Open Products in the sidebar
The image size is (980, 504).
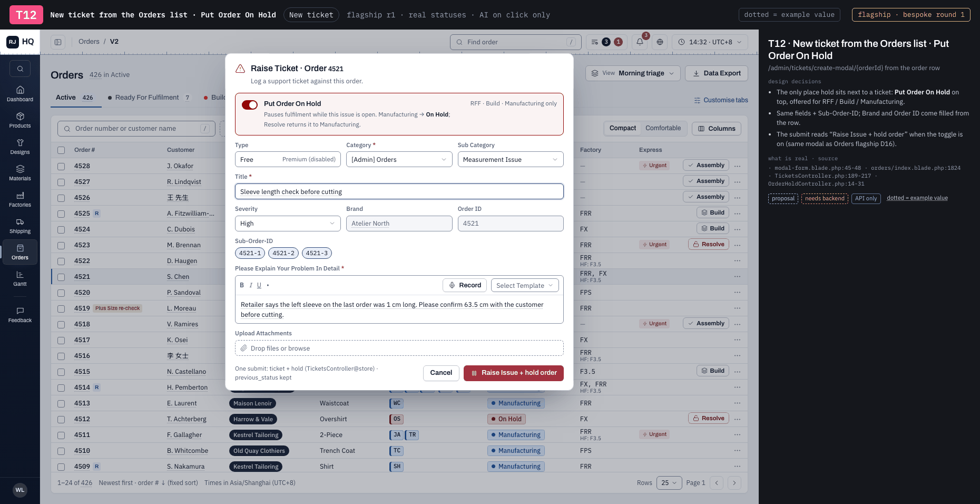pos(20,120)
